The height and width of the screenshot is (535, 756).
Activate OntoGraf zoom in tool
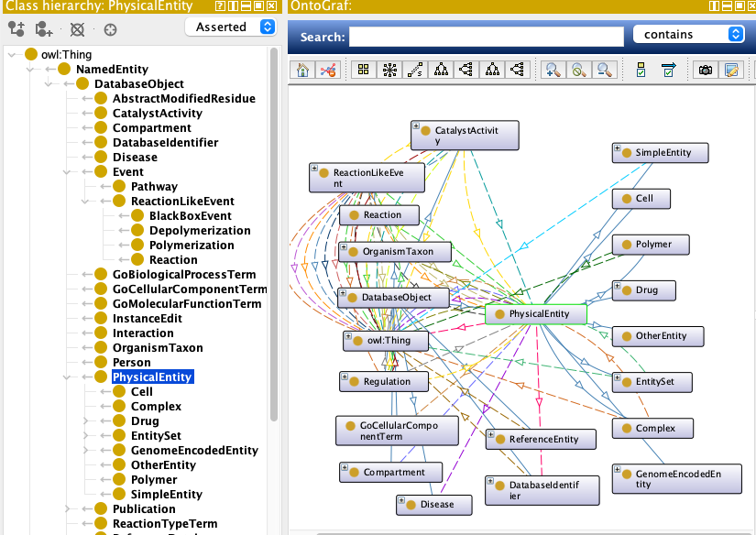tap(553, 69)
